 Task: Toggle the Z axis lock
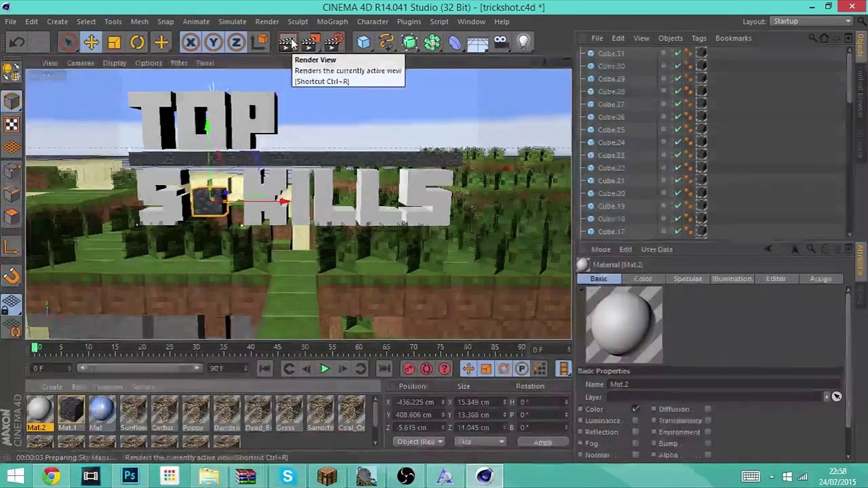point(236,43)
